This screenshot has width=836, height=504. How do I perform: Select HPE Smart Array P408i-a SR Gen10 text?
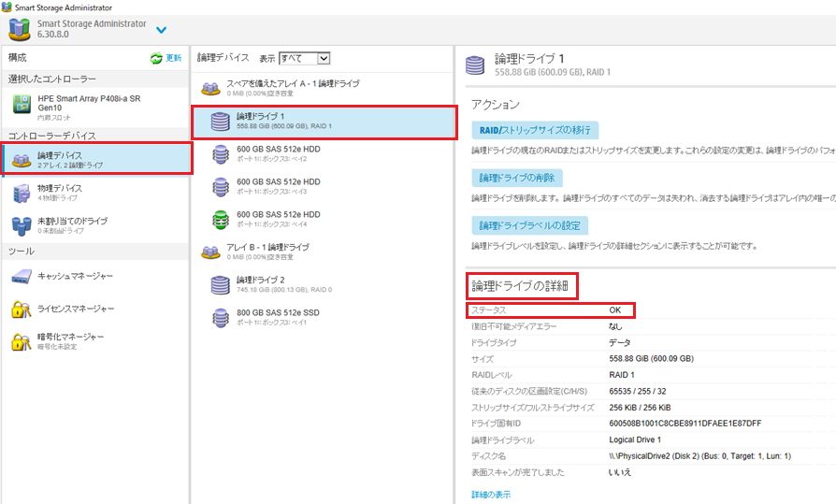point(89,103)
